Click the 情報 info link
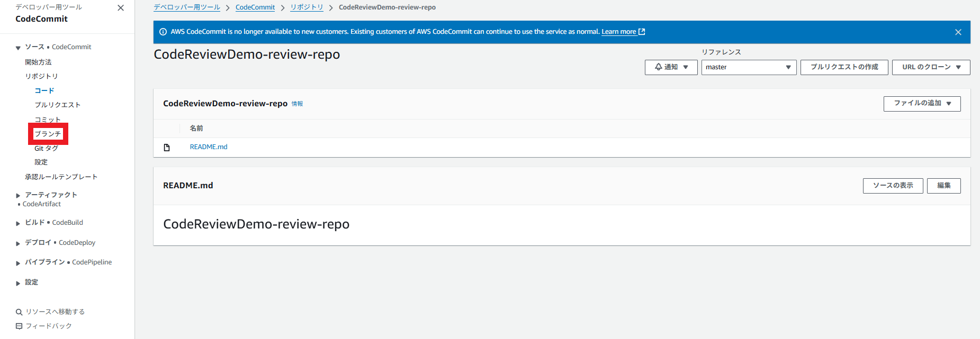The width and height of the screenshot is (980, 339). pos(297,104)
